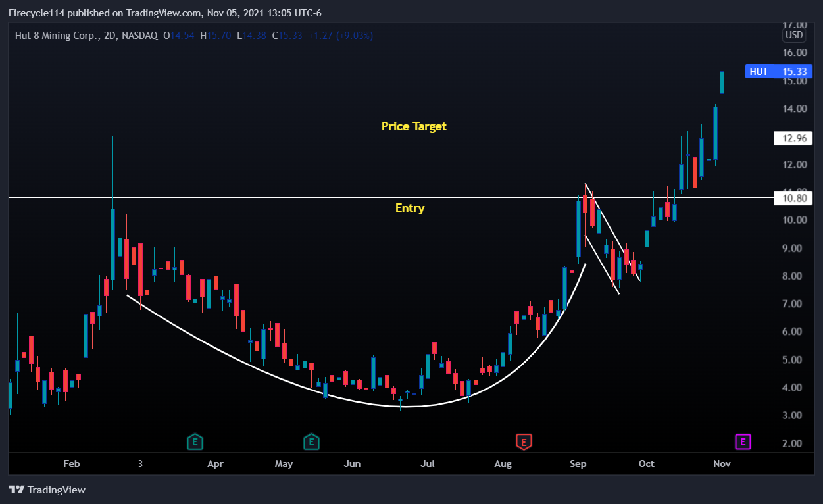
Task: Click the Nov label on time axis
Action: coord(722,464)
